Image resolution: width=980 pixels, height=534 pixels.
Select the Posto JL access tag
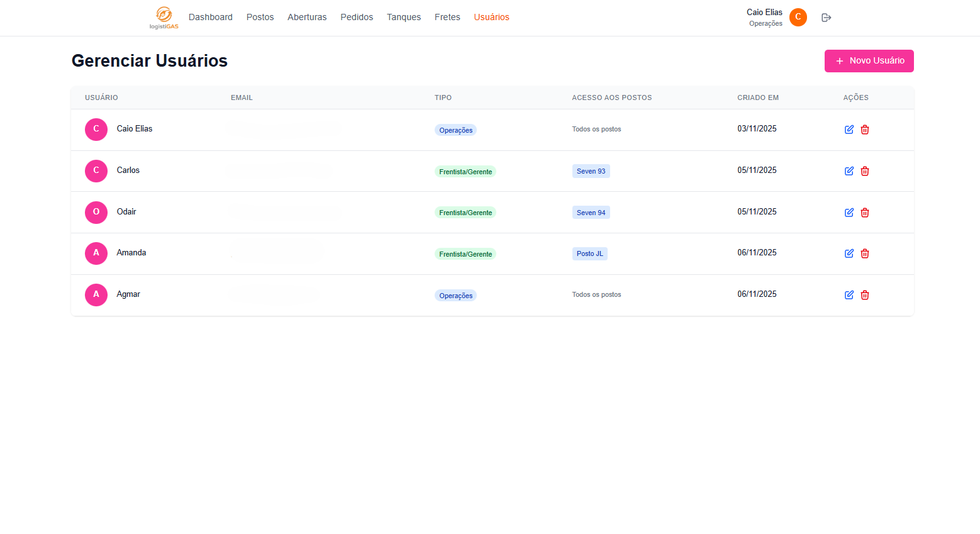point(589,254)
